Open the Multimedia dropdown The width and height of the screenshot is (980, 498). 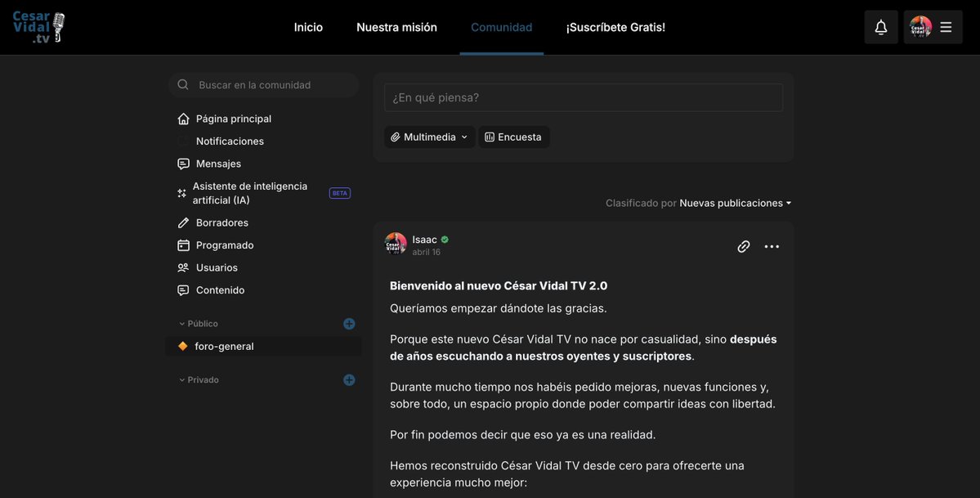[429, 137]
